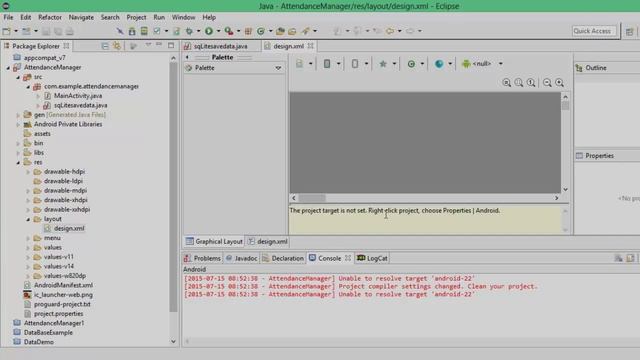Select MainActivity.java in Package Explorer
This screenshot has height=360, width=640.
coord(78,96)
